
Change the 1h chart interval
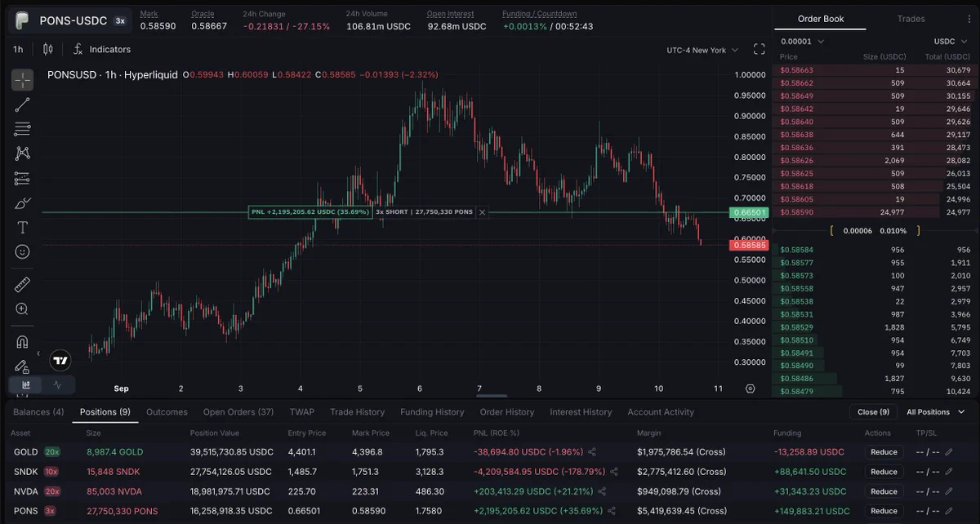click(18, 49)
